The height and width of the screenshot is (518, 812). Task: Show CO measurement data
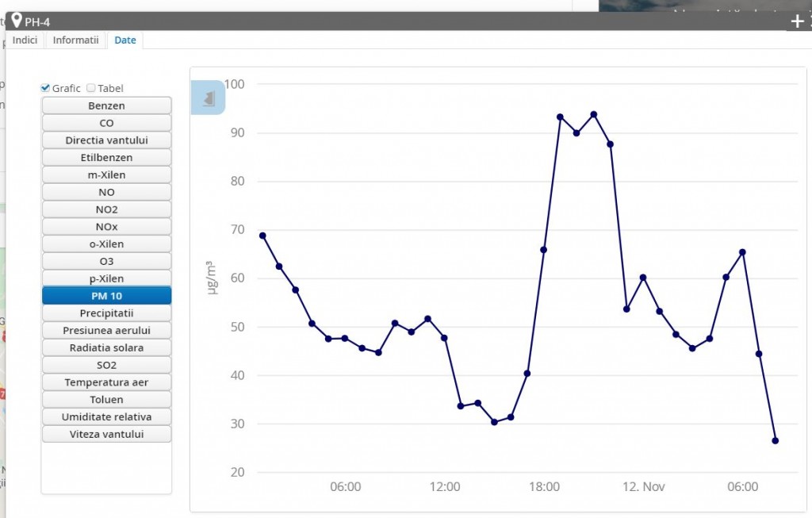tap(106, 123)
